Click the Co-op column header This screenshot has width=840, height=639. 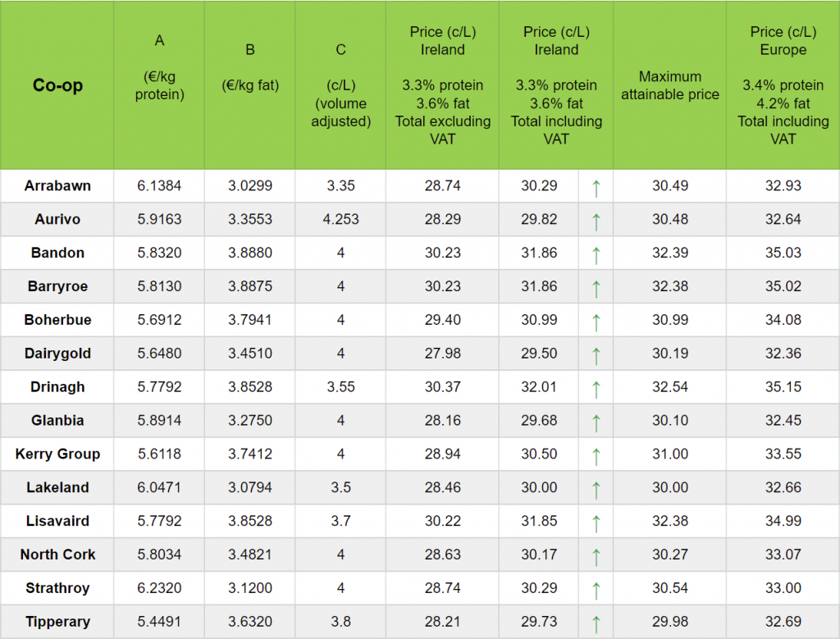pyautogui.click(x=57, y=85)
